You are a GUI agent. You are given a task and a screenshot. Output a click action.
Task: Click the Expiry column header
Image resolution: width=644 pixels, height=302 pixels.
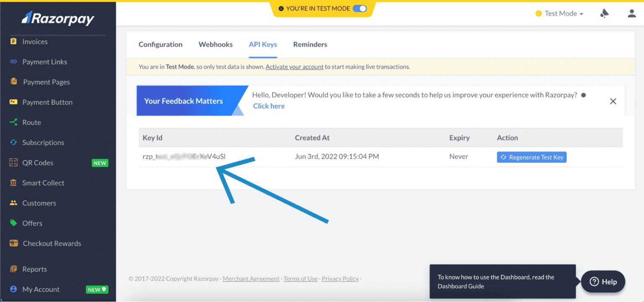(459, 138)
